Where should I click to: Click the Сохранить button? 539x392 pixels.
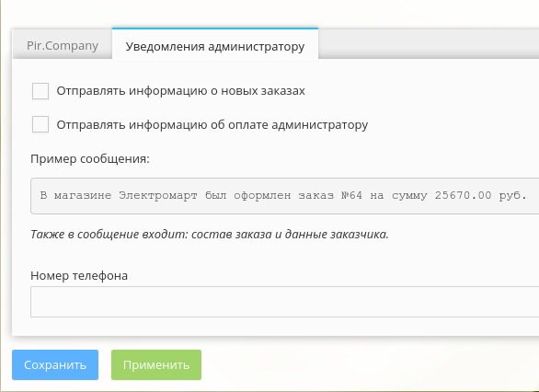[x=55, y=364]
